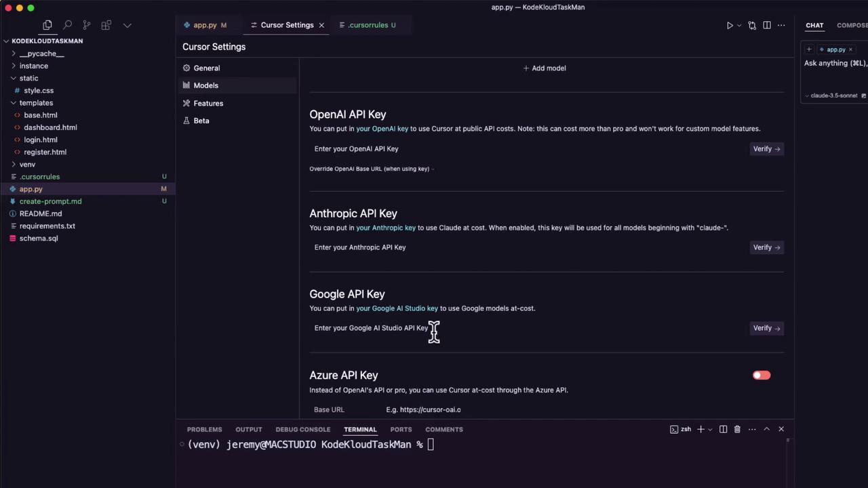Split the terminal panel
This screenshot has height=488, width=868.
[723, 429]
